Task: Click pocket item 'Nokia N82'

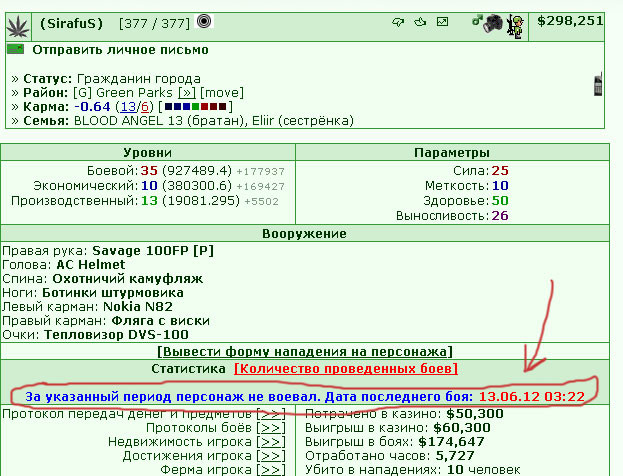Action: point(138,307)
